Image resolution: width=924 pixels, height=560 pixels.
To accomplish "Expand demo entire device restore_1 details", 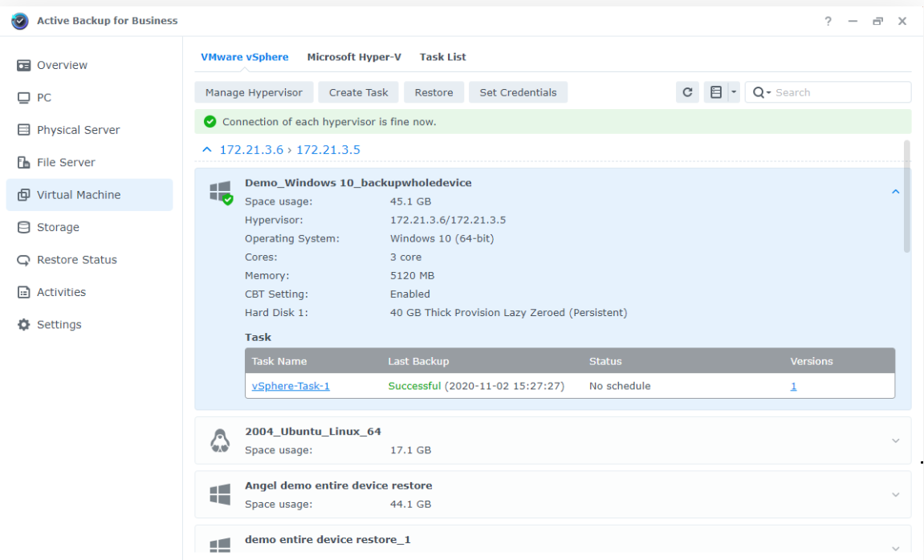I will (895, 548).
